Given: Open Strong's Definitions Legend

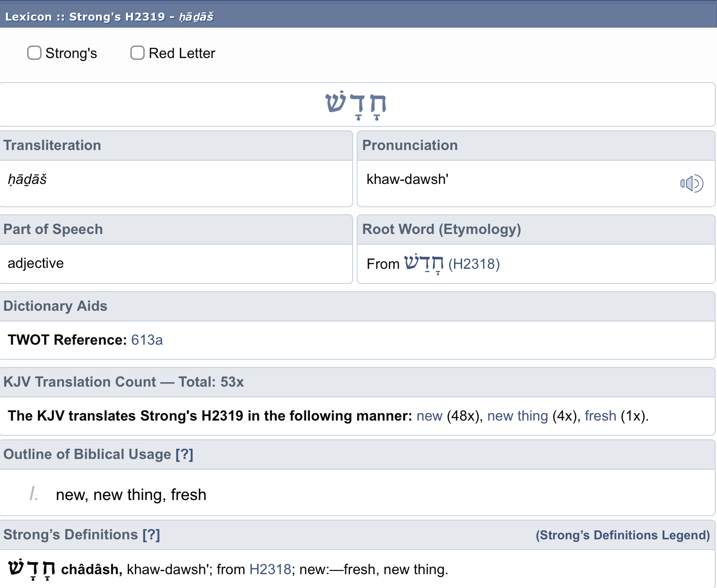Looking at the screenshot, I should click(623, 535).
